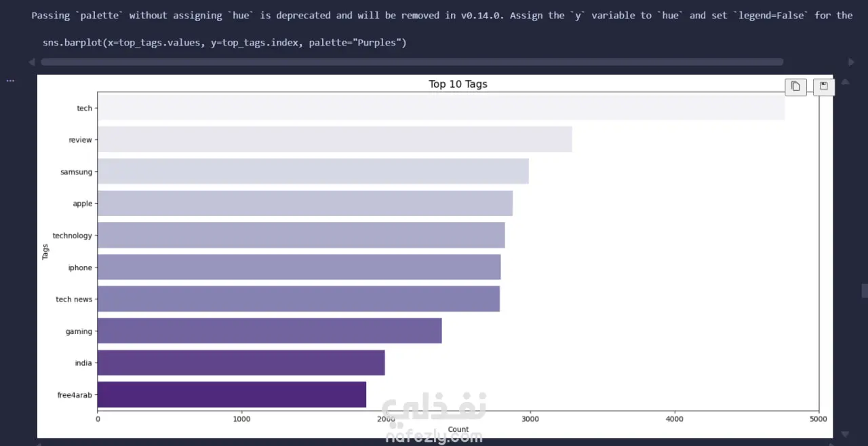Select the 'review' bar in the chart
The image size is (868, 446).
[x=335, y=140]
